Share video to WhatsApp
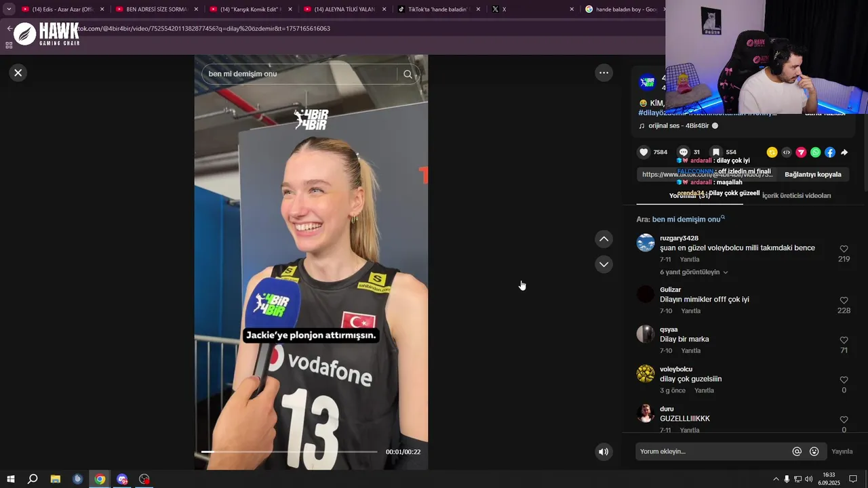The width and height of the screenshot is (868, 488). coord(815,152)
